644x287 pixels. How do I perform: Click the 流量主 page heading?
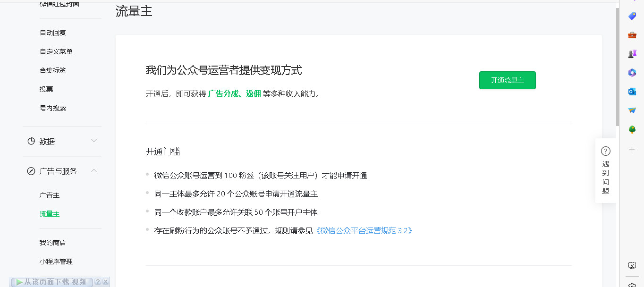click(x=134, y=12)
